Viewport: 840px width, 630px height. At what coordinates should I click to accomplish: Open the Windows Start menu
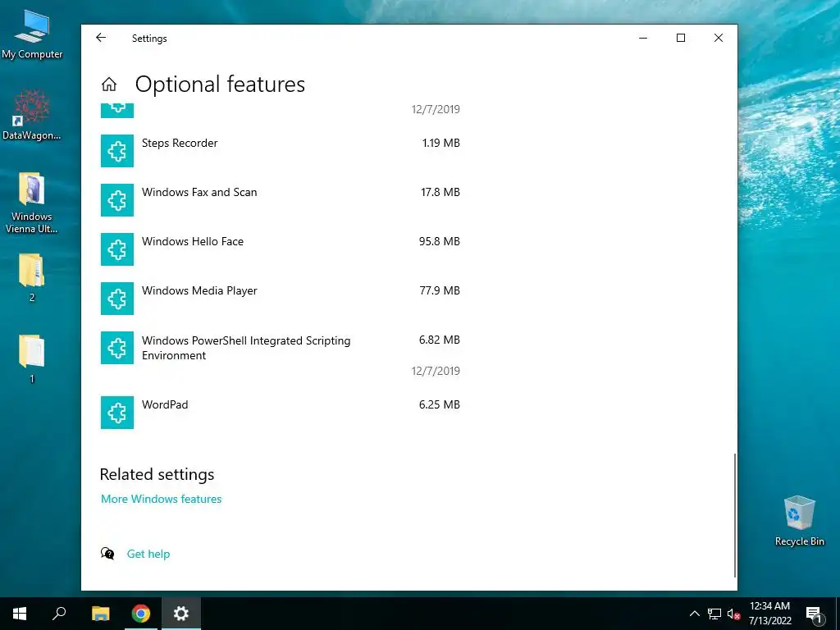pos(20,614)
